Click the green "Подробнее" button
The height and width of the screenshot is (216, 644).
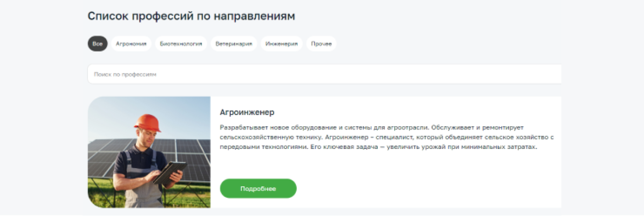pos(258,189)
